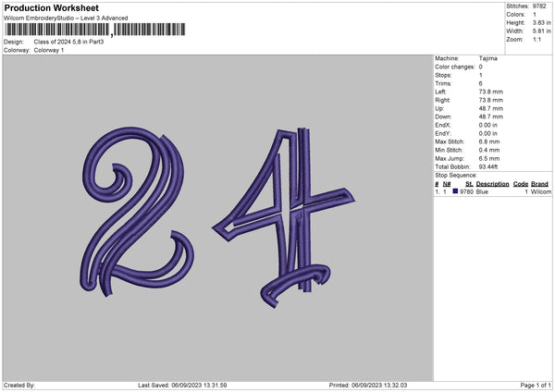
Task: Select the stitch count 9780 in stop sequence
Action: point(466,191)
